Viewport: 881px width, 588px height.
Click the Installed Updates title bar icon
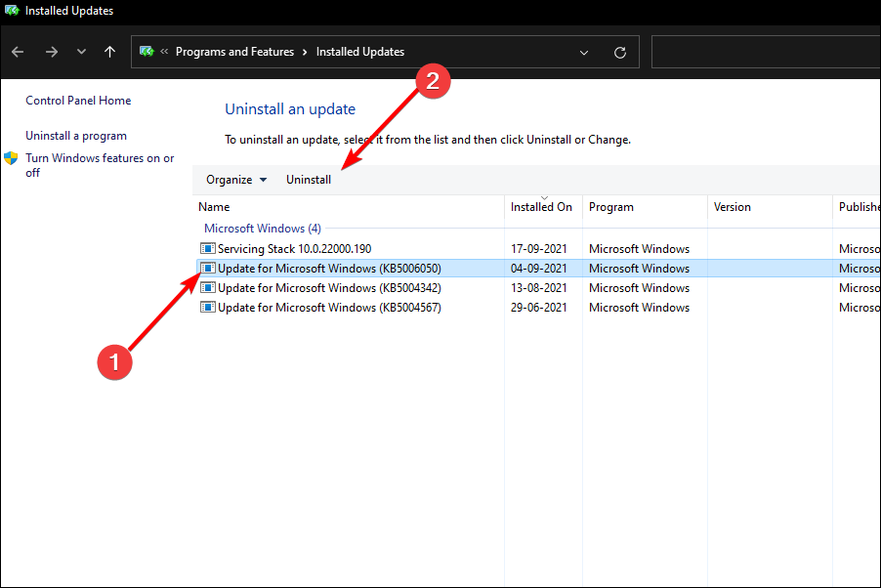[12, 10]
